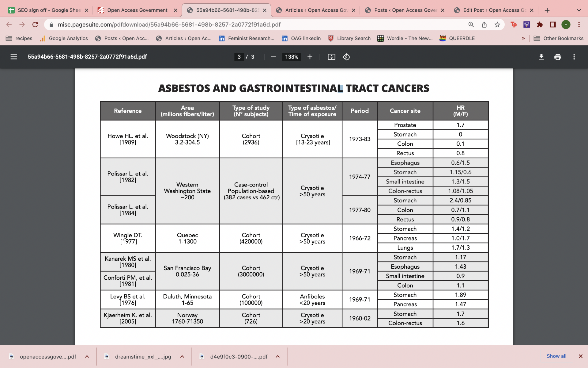Rotate the PDF counterclockwise
Screen dimensions: 588x368
(346, 57)
